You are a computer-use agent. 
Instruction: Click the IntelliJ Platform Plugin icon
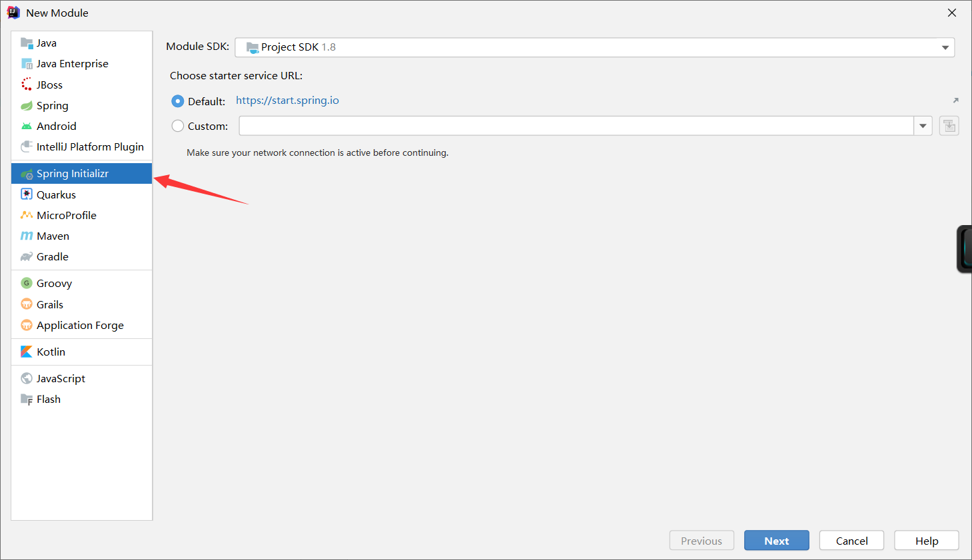pyautogui.click(x=27, y=146)
